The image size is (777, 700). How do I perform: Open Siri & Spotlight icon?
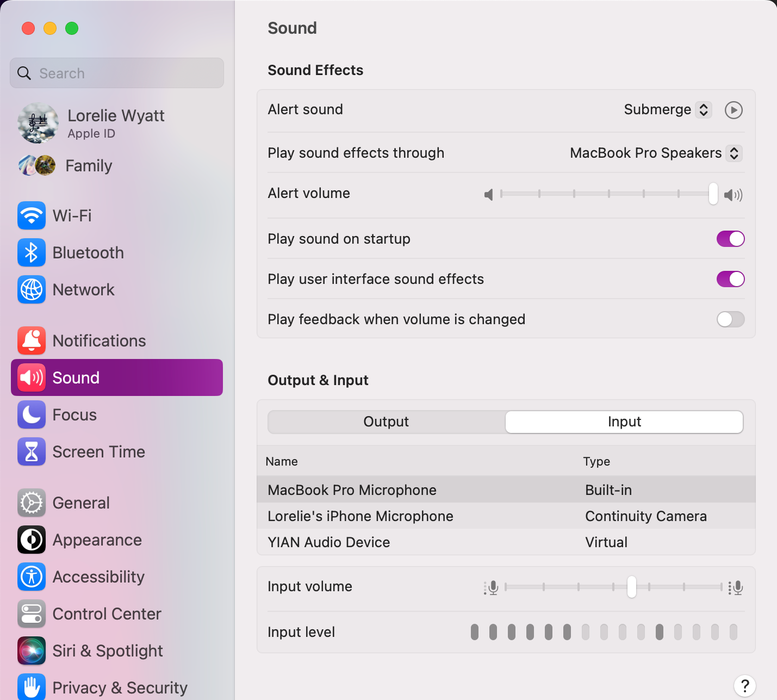[x=32, y=651]
